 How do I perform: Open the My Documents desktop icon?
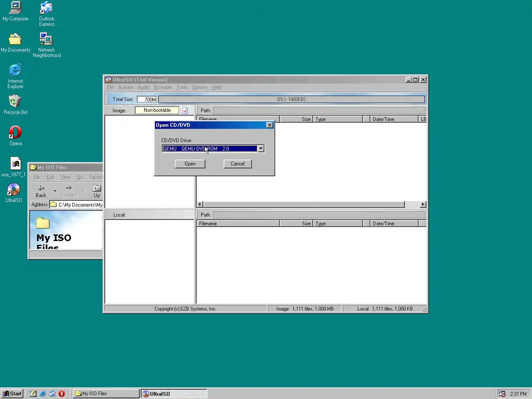click(x=15, y=42)
